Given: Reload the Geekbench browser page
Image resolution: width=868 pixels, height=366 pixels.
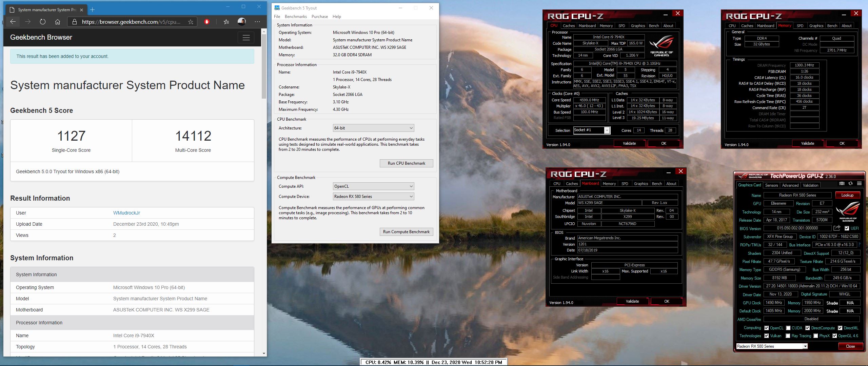Looking at the screenshot, I should (x=43, y=22).
